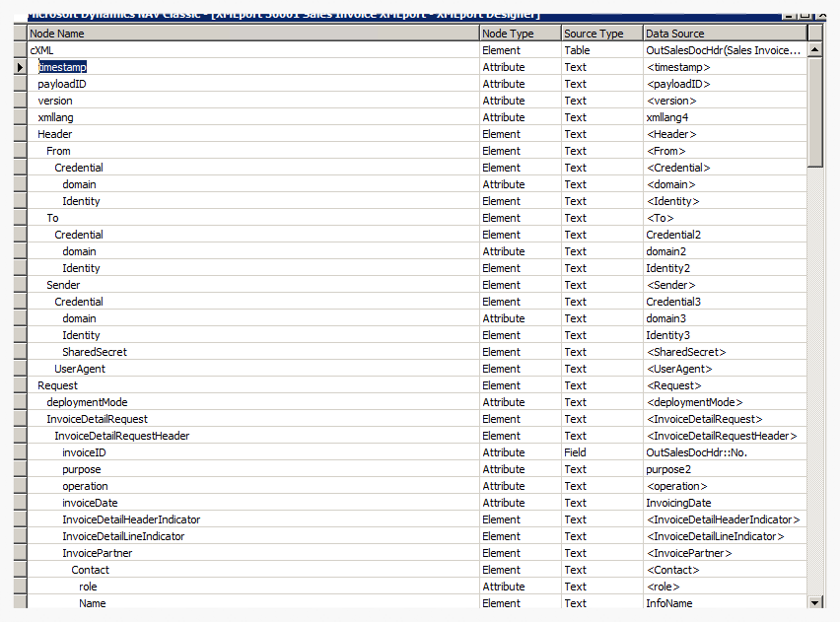Image resolution: width=840 pixels, height=622 pixels.
Task: Select the Sender node name
Action: click(x=63, y=285)
